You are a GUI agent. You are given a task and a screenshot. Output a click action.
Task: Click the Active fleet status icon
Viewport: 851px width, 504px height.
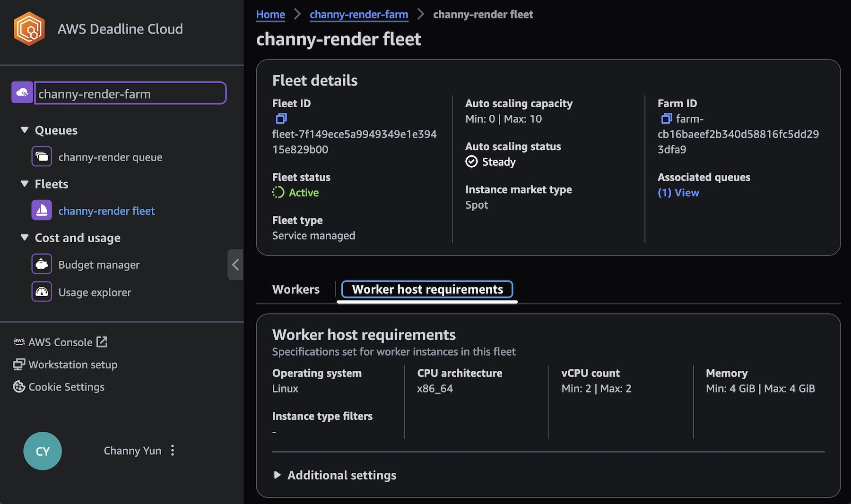[x=278, y=192]
